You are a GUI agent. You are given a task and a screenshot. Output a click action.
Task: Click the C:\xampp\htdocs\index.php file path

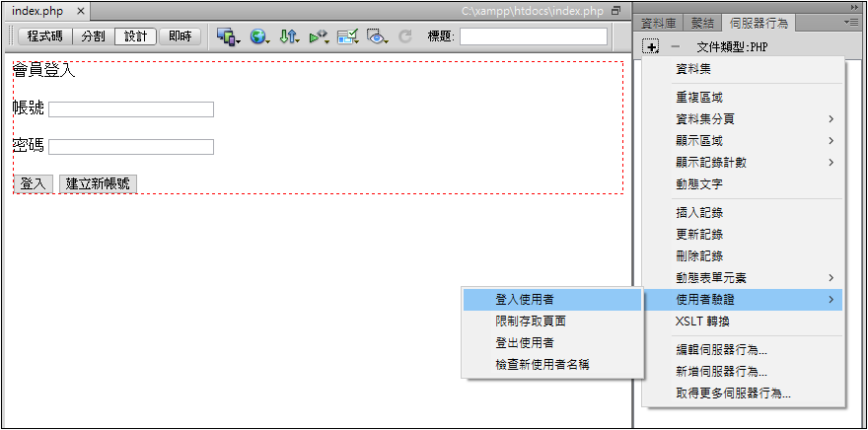pos(533,11)
